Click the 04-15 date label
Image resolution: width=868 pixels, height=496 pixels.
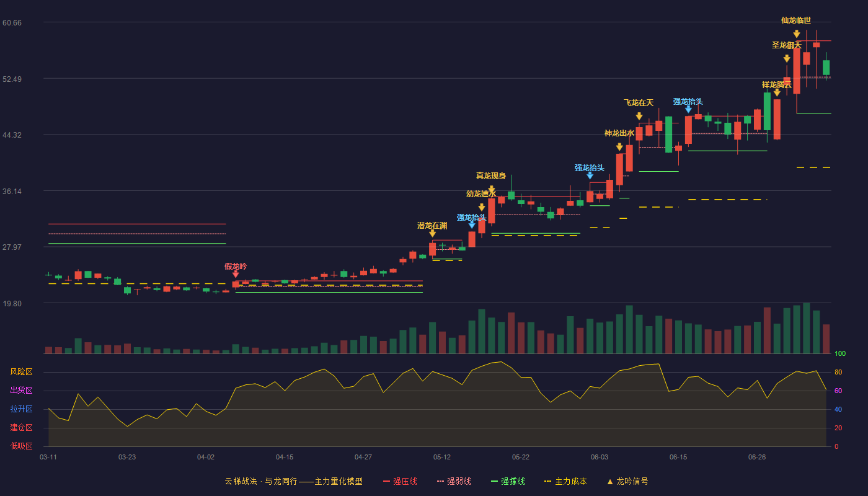point(285,457)
